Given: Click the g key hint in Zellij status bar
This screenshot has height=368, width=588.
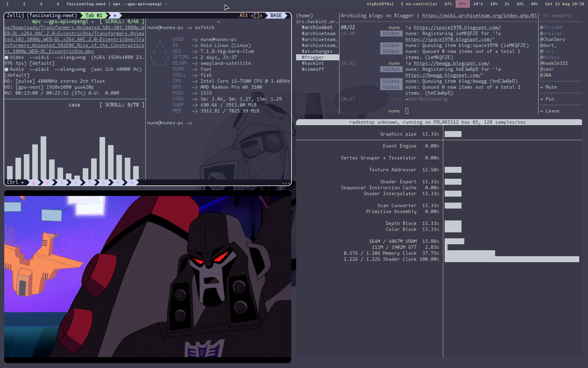Looking at the screenshot, I should pos(34,182).
